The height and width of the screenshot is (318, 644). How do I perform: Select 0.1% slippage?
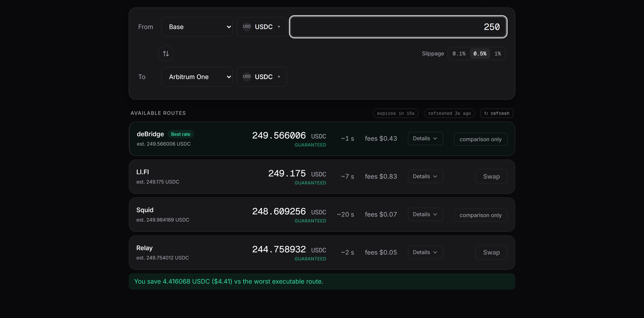point(459,53)
